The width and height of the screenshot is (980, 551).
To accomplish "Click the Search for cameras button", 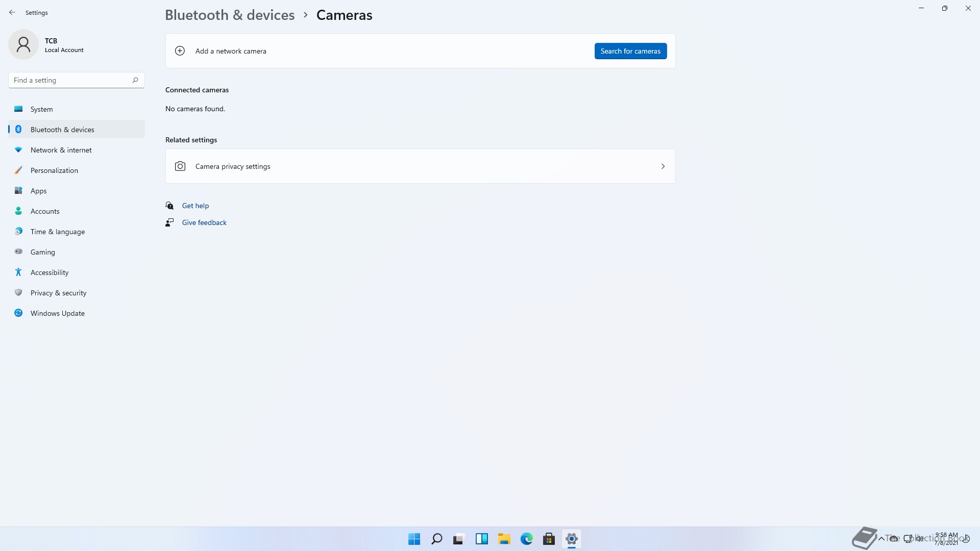I will (630, 51).
